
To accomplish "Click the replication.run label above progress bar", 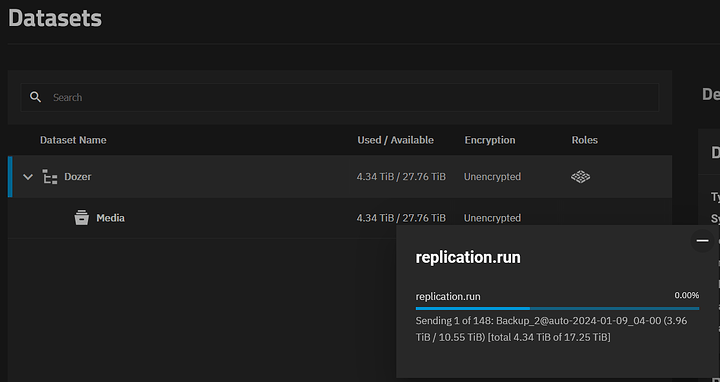I will click(x=448, y=297).
